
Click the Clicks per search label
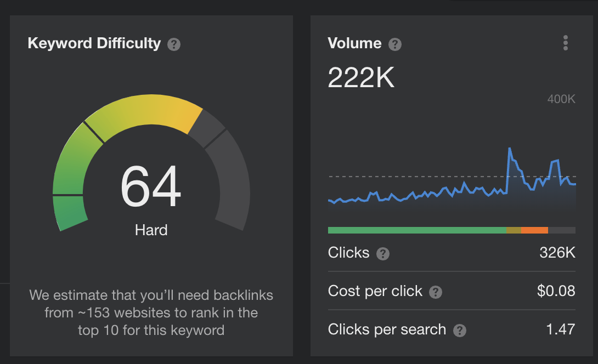(x=387, y=329)
